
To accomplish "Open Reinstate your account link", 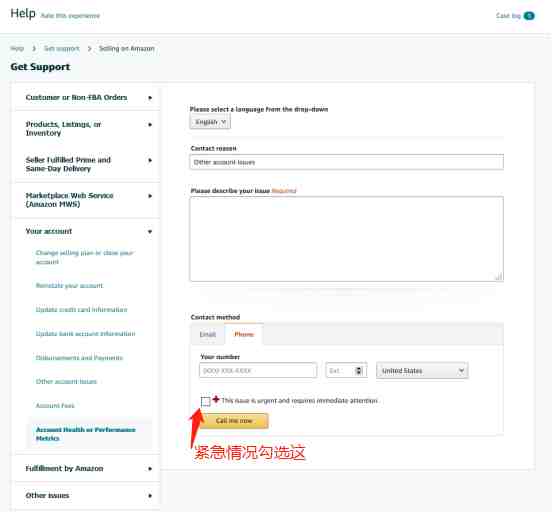I will pos(69,286).
